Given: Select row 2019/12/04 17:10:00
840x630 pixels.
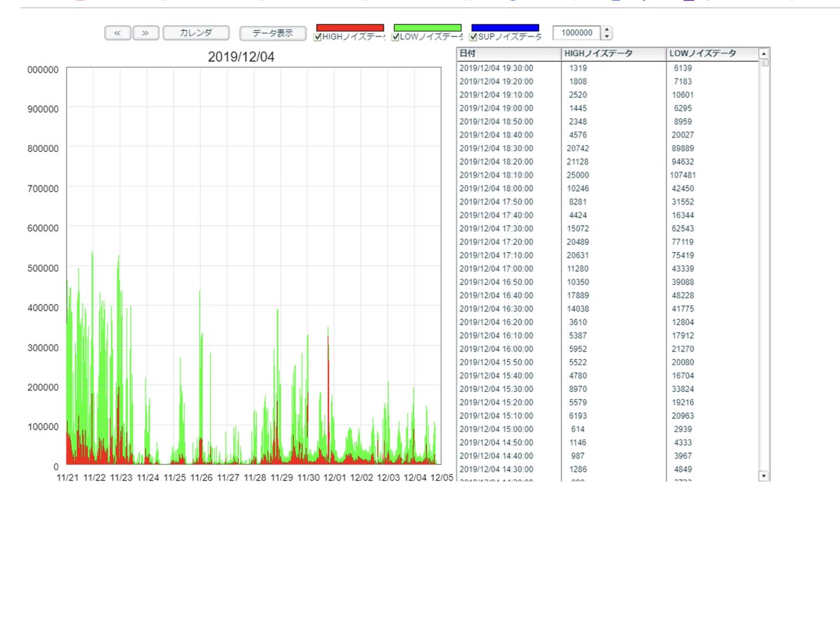Looking at the screenshot, I should coord(608,255).
